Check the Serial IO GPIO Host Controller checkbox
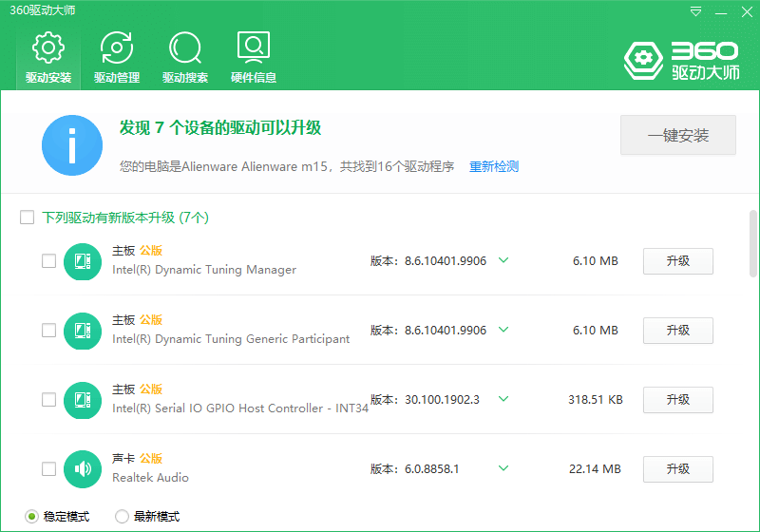 pos(49,400)
